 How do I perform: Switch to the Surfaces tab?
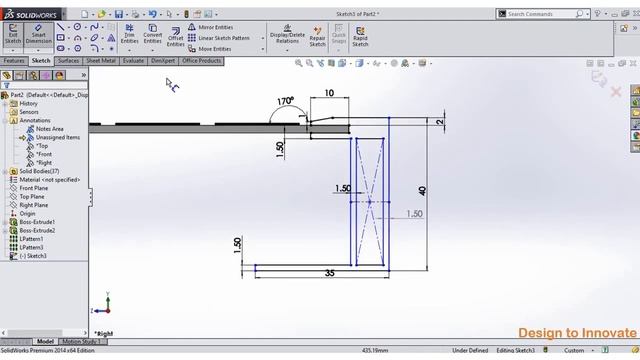coord(68,61)
